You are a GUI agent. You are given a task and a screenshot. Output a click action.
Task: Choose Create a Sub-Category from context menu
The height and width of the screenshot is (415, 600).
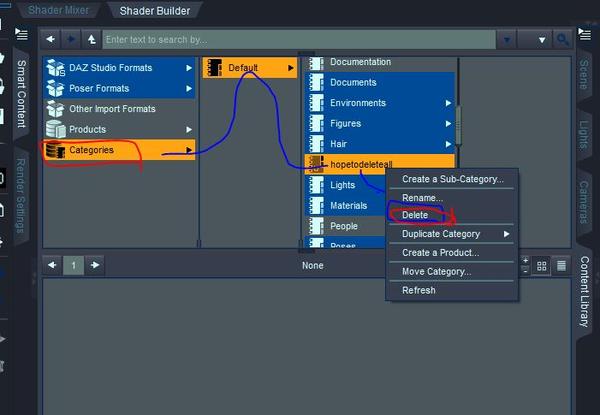point(452,179)
